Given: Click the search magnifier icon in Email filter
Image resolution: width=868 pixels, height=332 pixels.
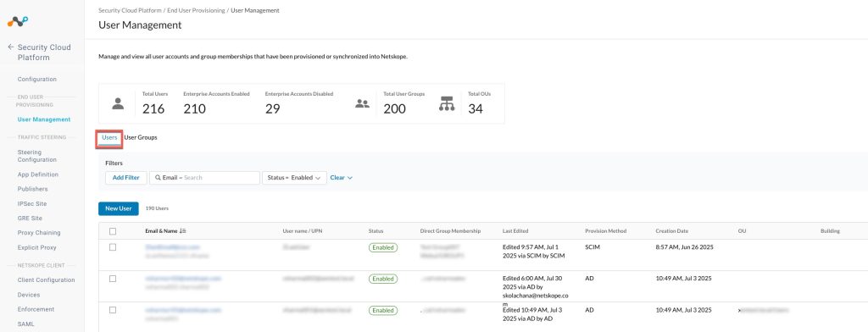Looking at the screenshot, I should (158, 178).
